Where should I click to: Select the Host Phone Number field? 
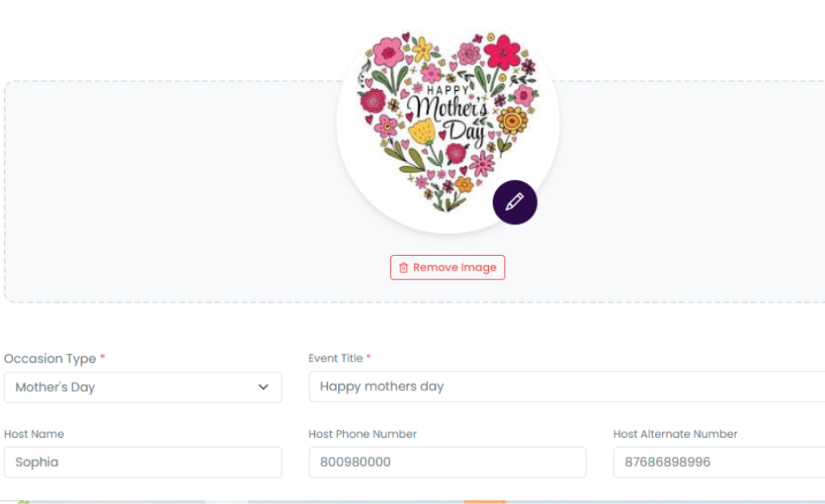447,462
